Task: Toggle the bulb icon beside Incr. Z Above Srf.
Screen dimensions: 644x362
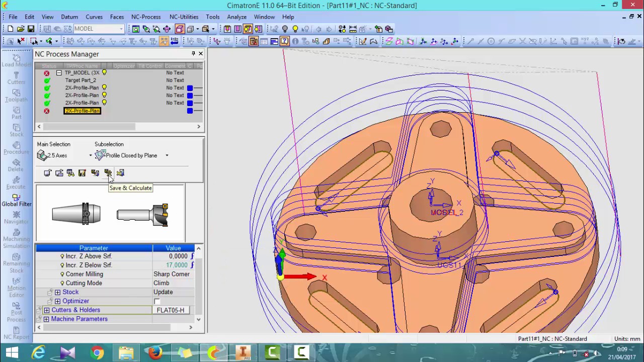Action: 62,256
